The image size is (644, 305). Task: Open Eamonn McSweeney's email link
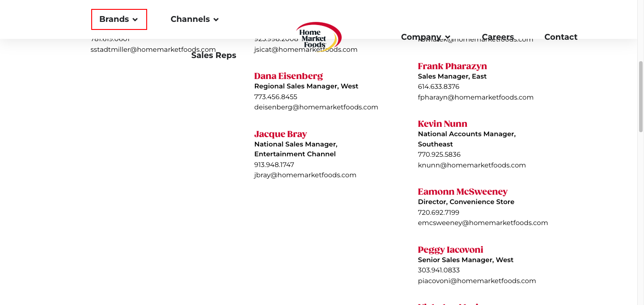[x=483, y=223]
